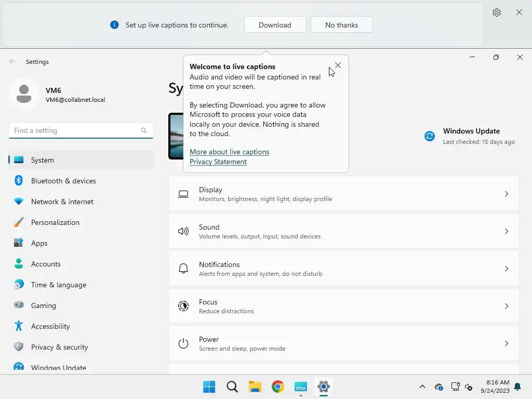Expand Focus settings chevron

tap(506, 306)
